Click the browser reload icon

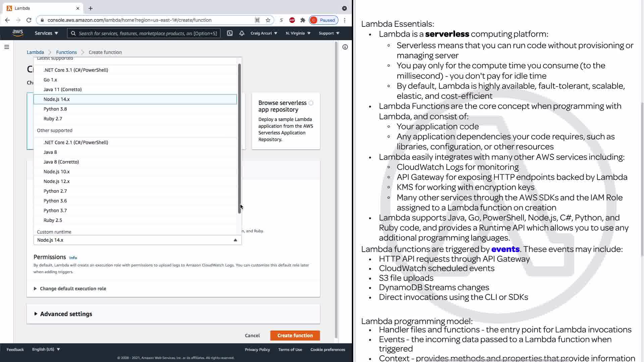(x=29, y=20)
